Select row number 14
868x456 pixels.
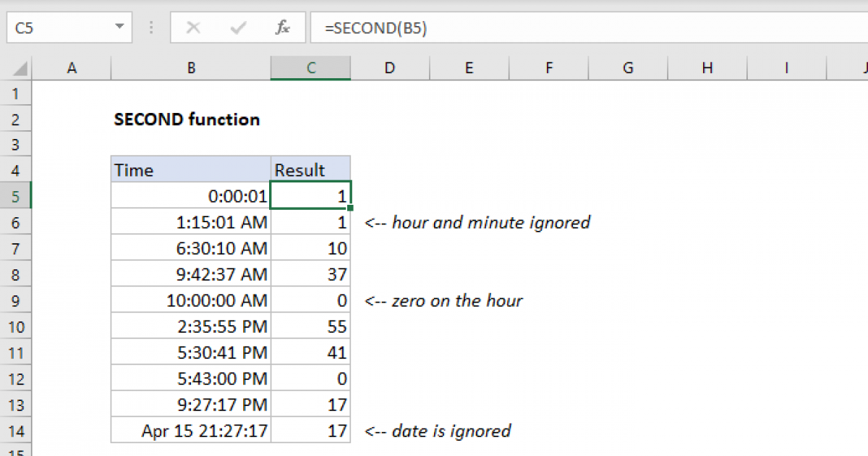click(x=16, y=431)
